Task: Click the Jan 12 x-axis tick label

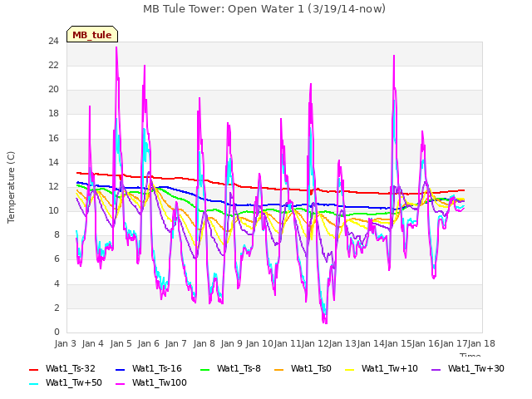Action: coord(314,343)
